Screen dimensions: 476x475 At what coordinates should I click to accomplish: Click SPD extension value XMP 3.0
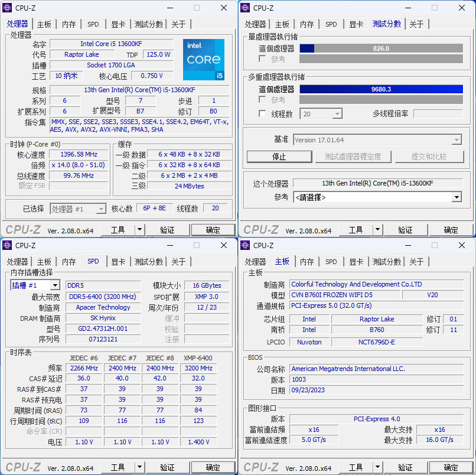pos(207,297)
